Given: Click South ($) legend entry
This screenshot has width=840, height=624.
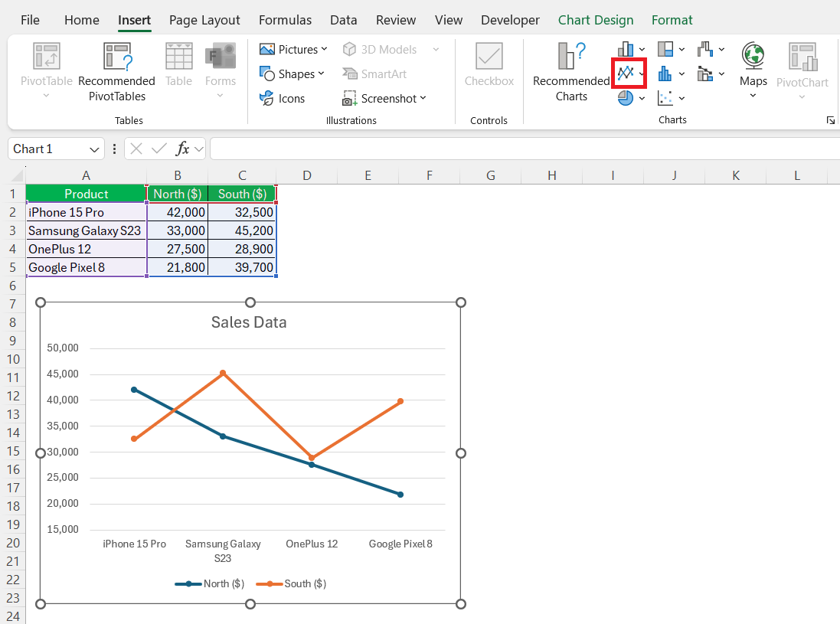Looking at the screenshot, I should (x=291, y=583).
